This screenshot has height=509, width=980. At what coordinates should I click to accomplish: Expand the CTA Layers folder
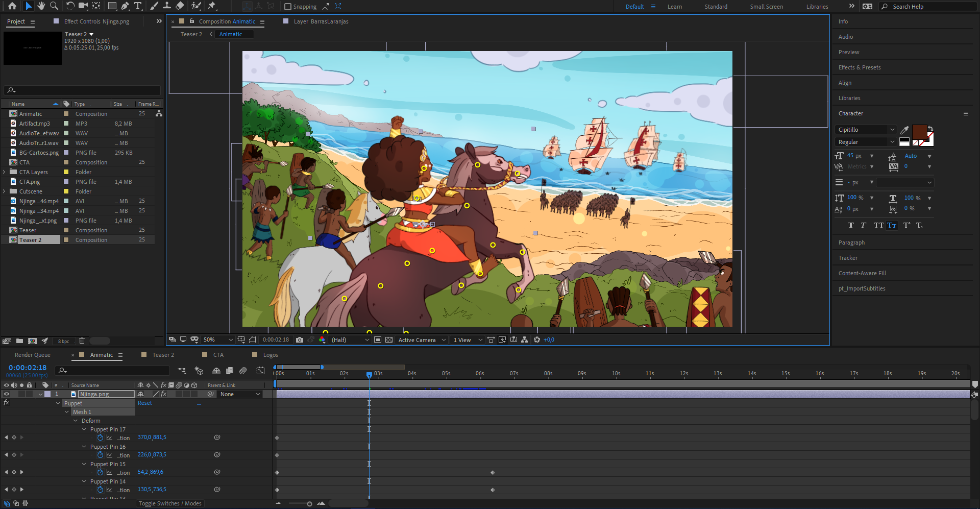(x=5, y=172)
